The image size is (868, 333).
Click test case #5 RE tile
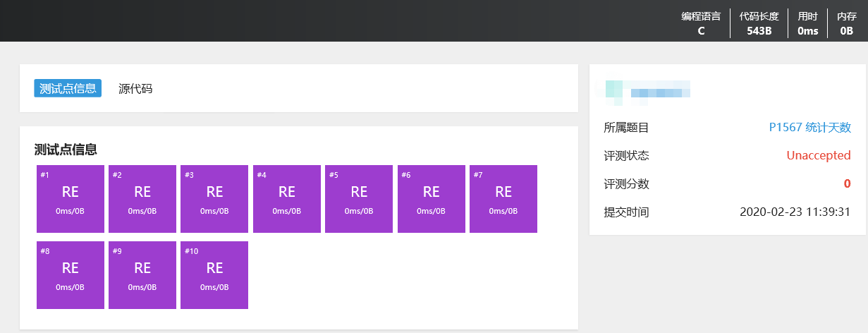359,199
